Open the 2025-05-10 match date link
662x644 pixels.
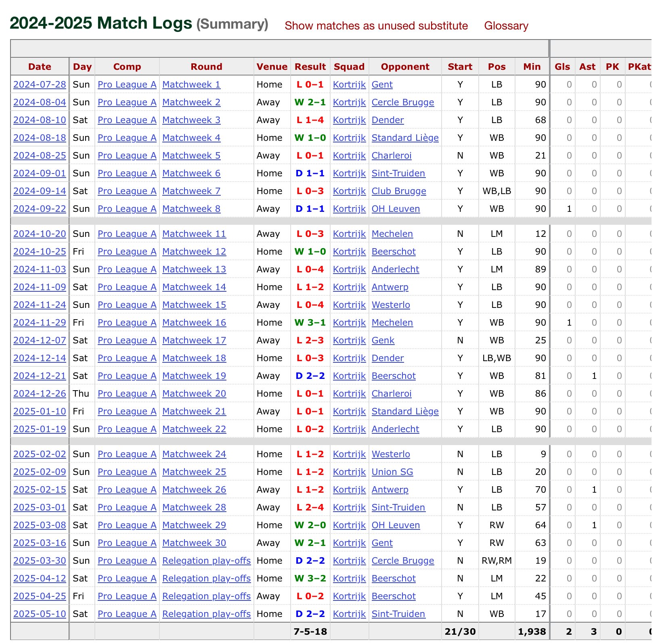click(x=40, y=614)
